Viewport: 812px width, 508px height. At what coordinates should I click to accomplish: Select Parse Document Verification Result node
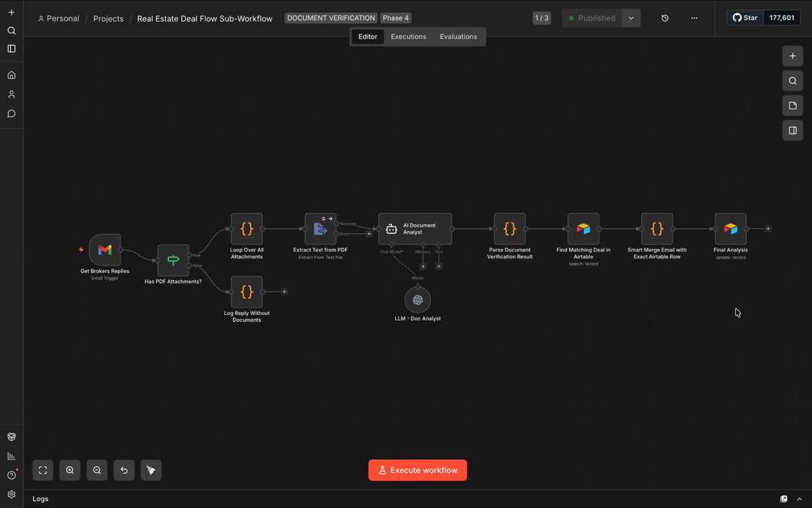[x=510, y=229]
